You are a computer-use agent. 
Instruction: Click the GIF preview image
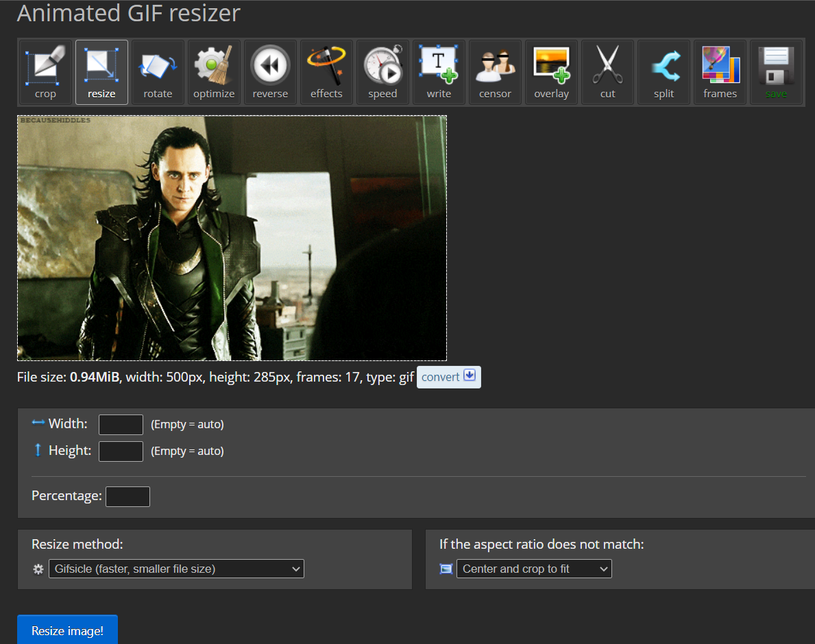click(x=232, y=238)
